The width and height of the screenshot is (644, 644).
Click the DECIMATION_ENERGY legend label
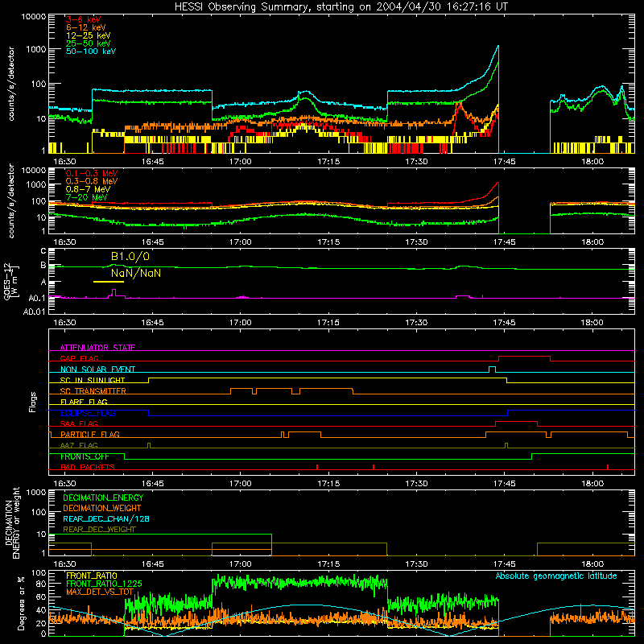click(x=103, y=497)
